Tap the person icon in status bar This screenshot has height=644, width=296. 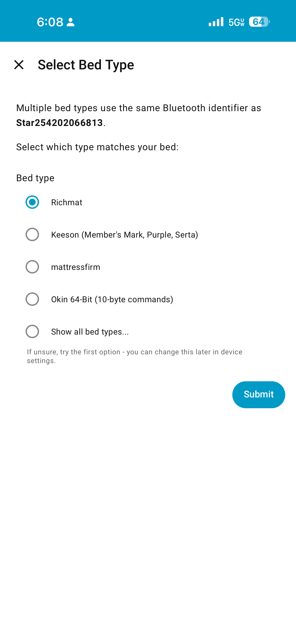(71, 22)
